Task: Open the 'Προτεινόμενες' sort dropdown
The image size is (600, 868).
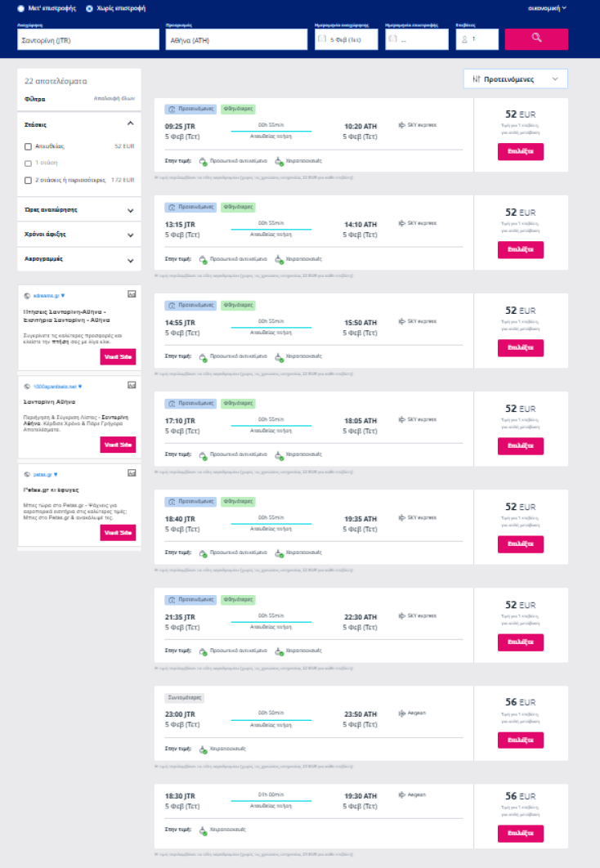Action: (515, 79)
